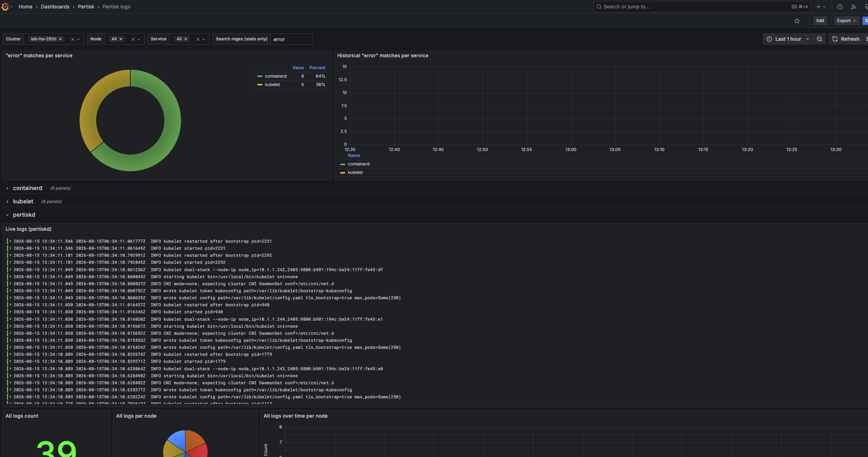Click the Cluster variable label
The image size is (868, 457).
[x=13, y=39]
